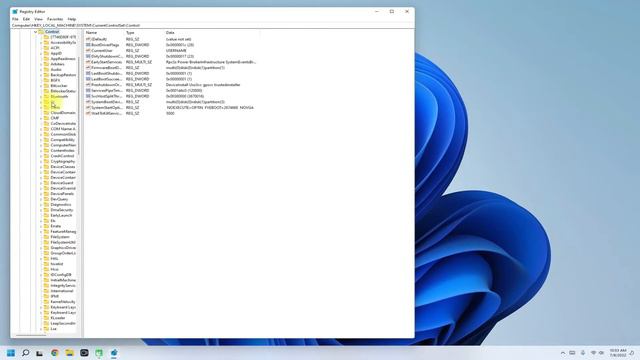640x360 pixels.
Task: Click the registry path address bar
Action: point(212,25)
